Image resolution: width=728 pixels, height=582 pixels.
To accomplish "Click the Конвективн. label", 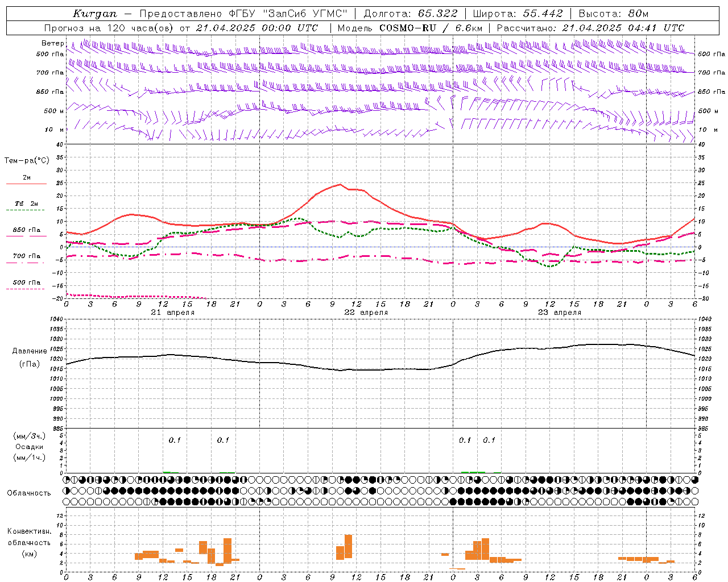I will coord(30,531).
